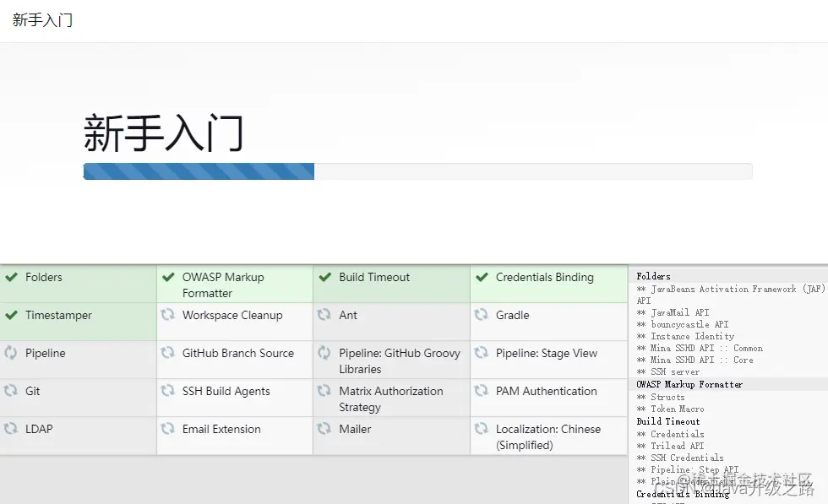Click OWASP Markup Formatter heading in log
The height and width of the screenshot is (504, 828).
click(x=689, y=384)
